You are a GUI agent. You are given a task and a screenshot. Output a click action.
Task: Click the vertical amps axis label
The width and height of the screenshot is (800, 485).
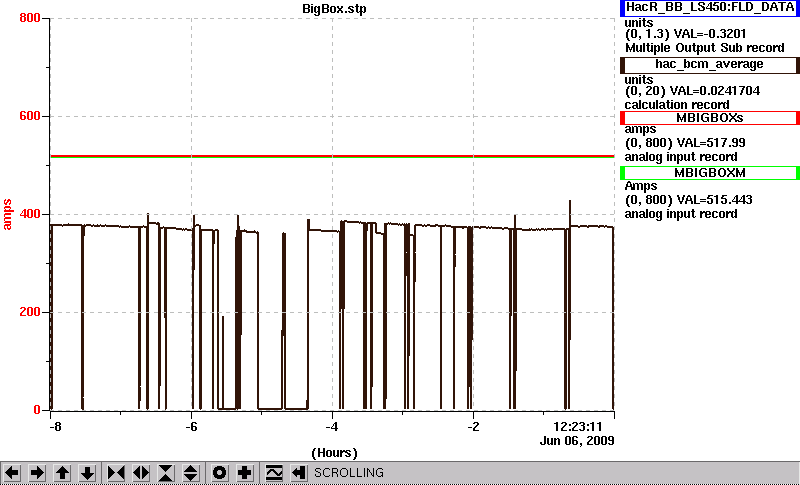7,214
